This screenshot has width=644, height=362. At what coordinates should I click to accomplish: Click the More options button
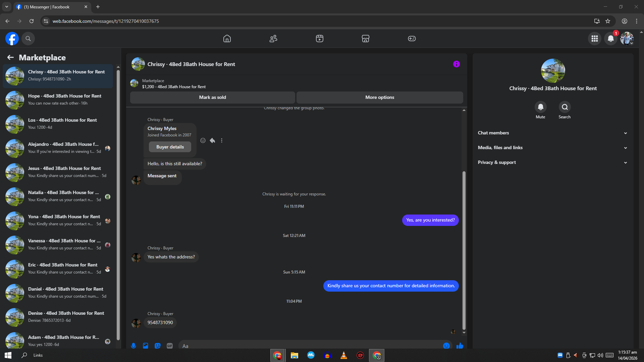coord(379,98)
